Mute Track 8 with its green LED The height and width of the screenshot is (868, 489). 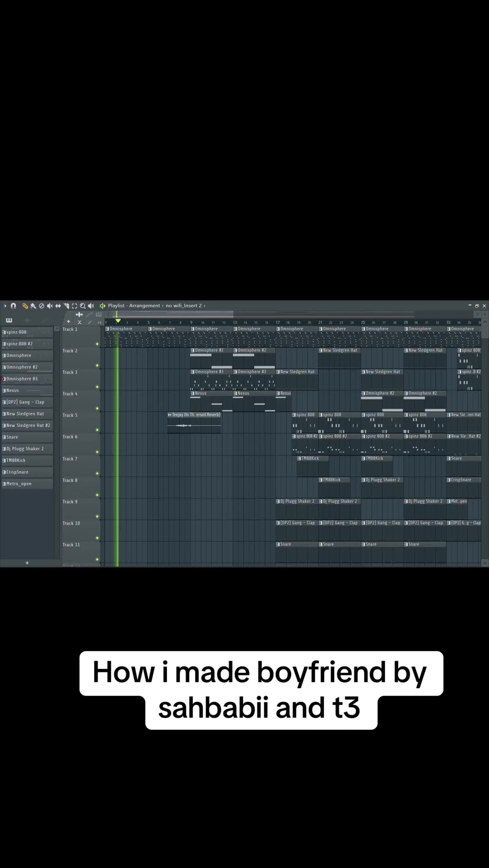click(x=97, y=495)
